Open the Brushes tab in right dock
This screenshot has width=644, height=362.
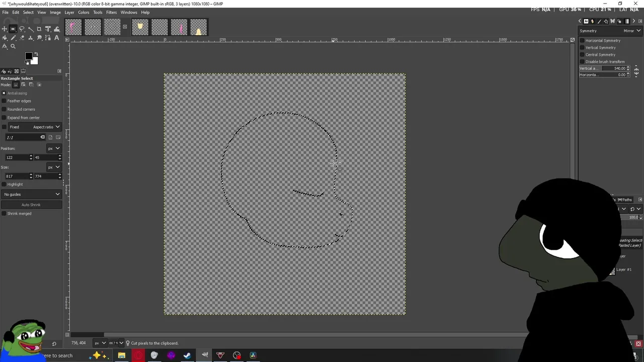pyautogui.click(x=599, y=21)
